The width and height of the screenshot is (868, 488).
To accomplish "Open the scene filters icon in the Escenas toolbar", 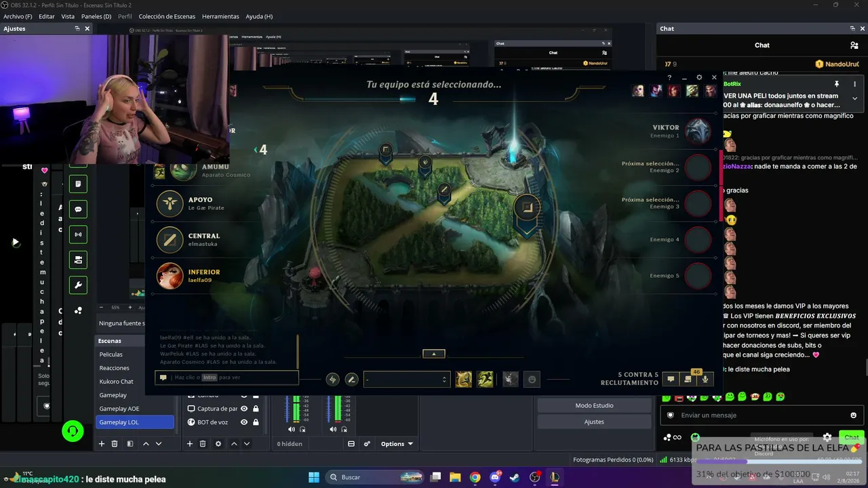I will pos(129,444).
